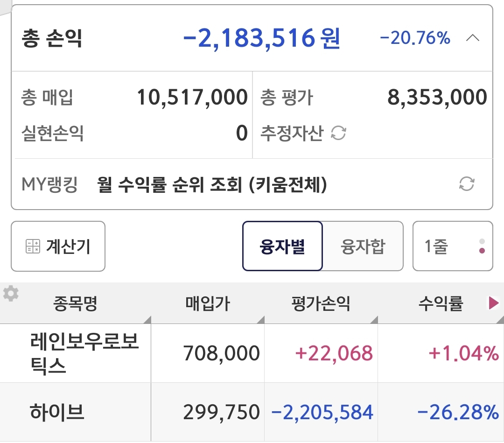
Task: Select the 융자별 toggle option
Action: pyautogui.click(x=282, y=246)
